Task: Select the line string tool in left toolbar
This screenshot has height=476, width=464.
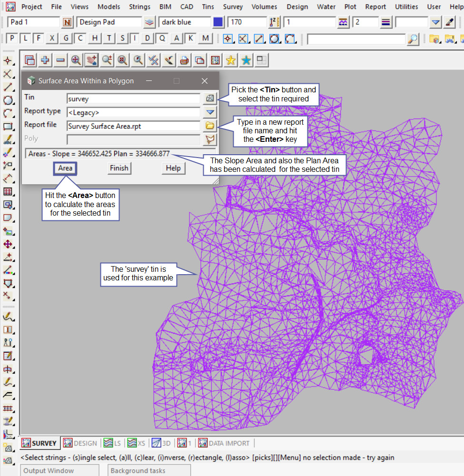Action: [x=8, y=87]
